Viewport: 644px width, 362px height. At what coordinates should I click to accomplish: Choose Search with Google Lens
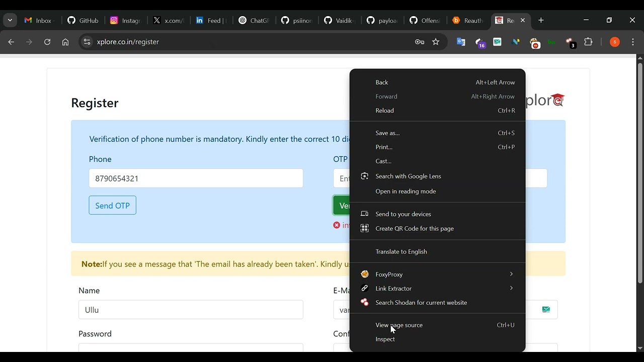[x=437, y=176]
